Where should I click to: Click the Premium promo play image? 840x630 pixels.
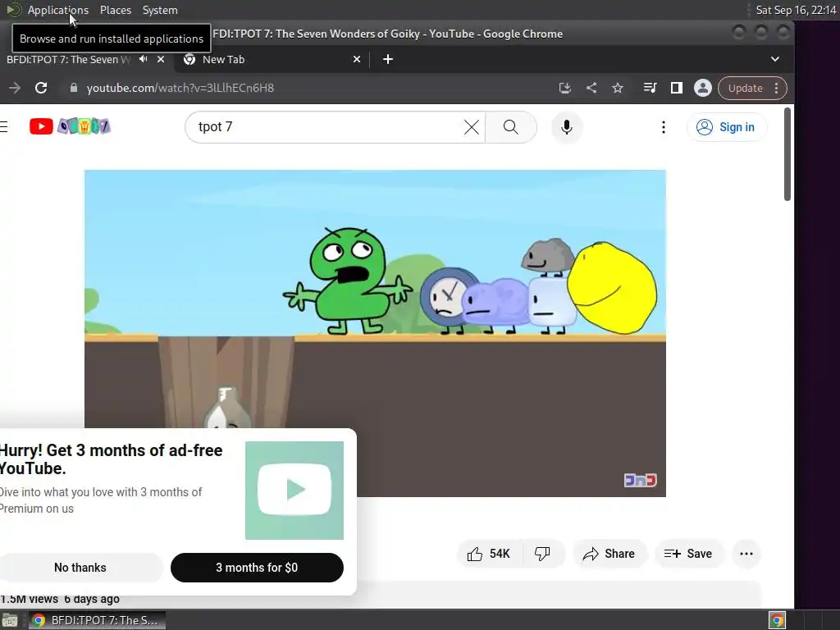pos(294,491)
